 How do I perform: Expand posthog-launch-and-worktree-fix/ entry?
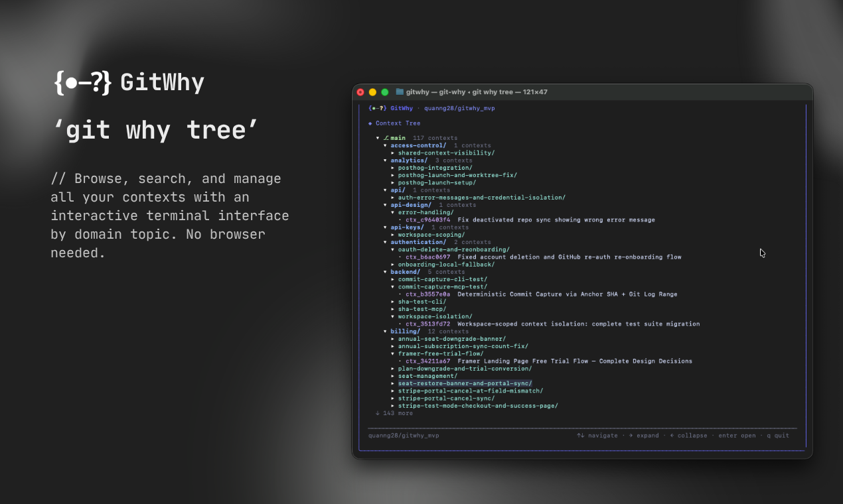pyautogui.click(x=454, y=175)
